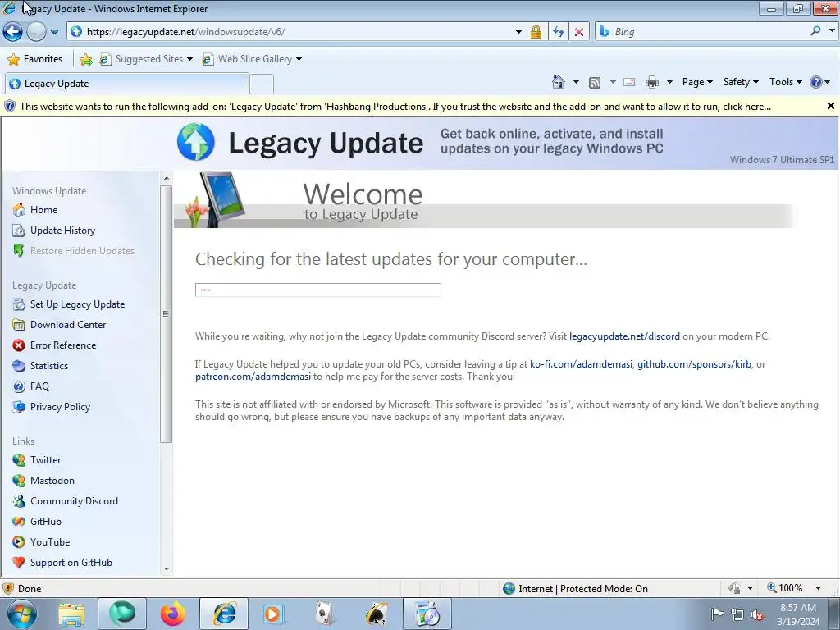Add to Favorites Bar star icon
Screen dimensions: 840x630
[x=85, y=59]
